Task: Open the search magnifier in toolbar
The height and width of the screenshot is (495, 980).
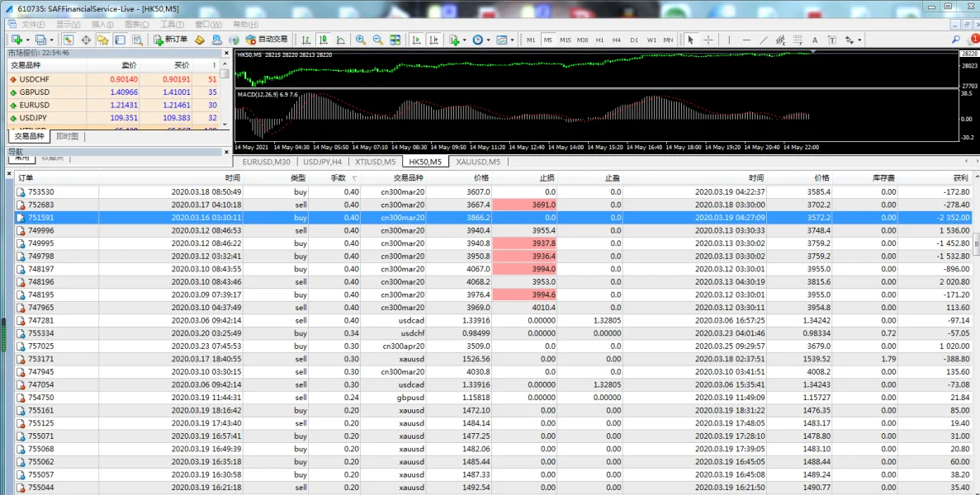Action: (956, 40)
